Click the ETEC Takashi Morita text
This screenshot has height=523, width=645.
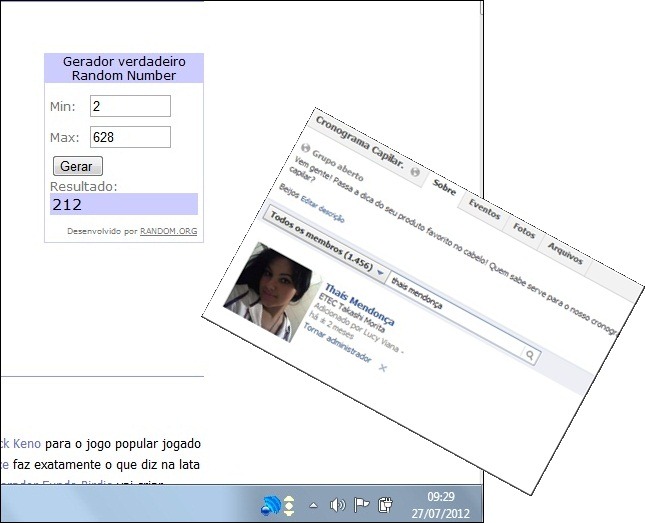(x=352, y=313)
